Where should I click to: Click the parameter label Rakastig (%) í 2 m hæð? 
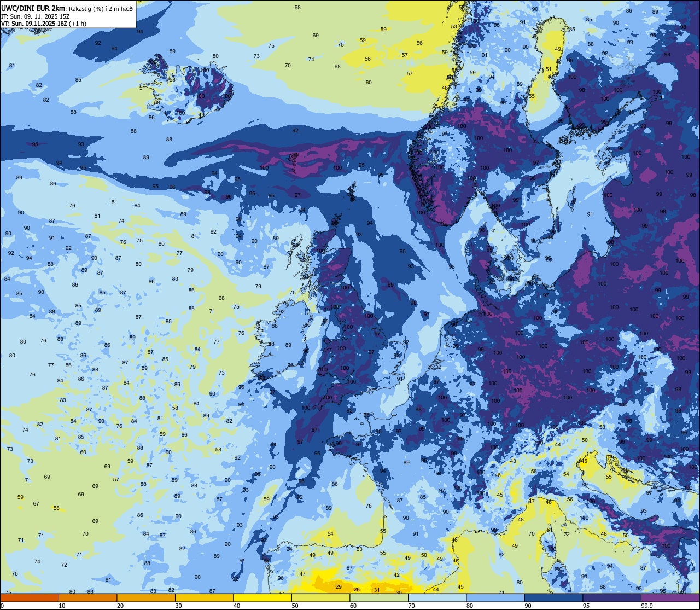click(x=101, y=8)
